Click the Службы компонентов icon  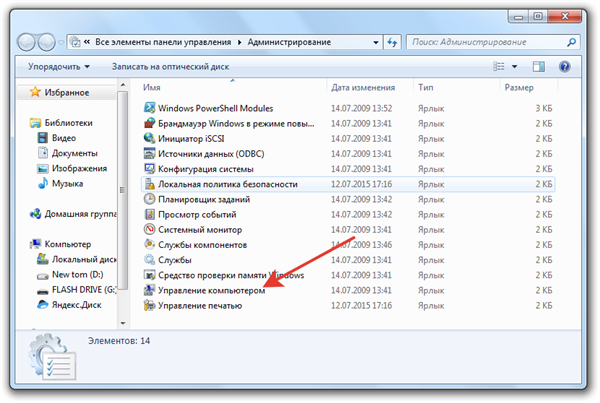click(149, 245)
